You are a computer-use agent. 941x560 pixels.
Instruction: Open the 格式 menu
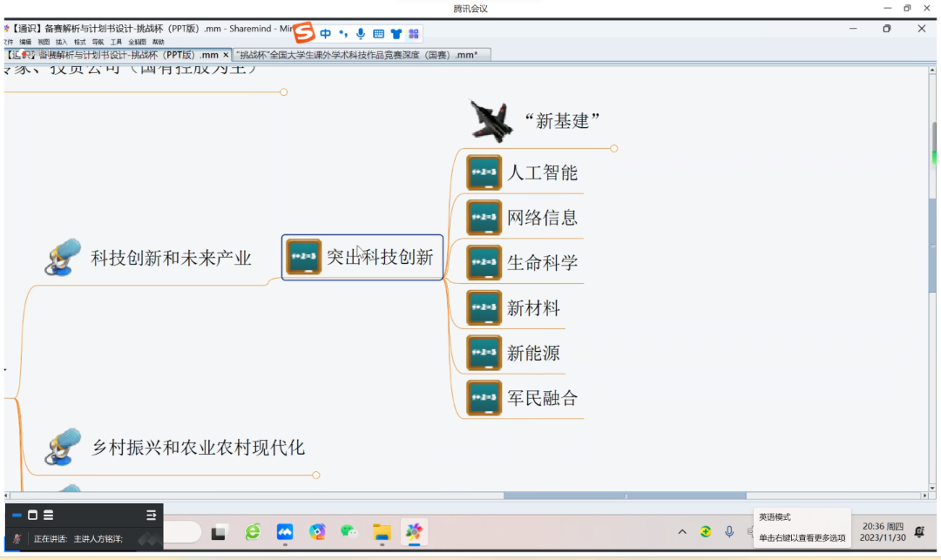(x=79, y=42)
